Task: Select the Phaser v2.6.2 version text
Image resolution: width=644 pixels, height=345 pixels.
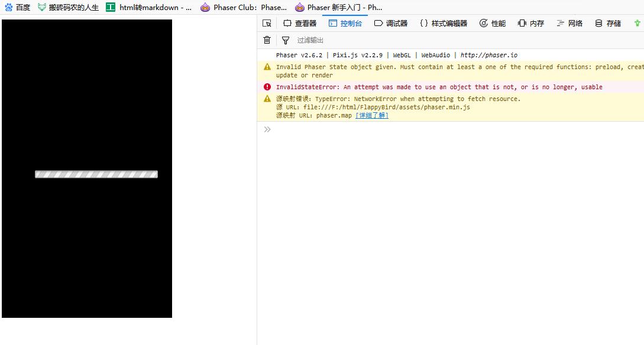Action: point(299,55)
